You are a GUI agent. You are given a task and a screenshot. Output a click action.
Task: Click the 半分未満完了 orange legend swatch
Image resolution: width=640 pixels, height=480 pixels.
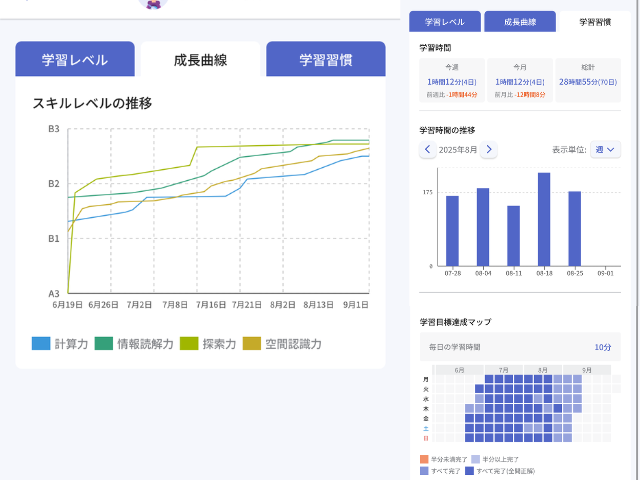(x=424, y=459)
